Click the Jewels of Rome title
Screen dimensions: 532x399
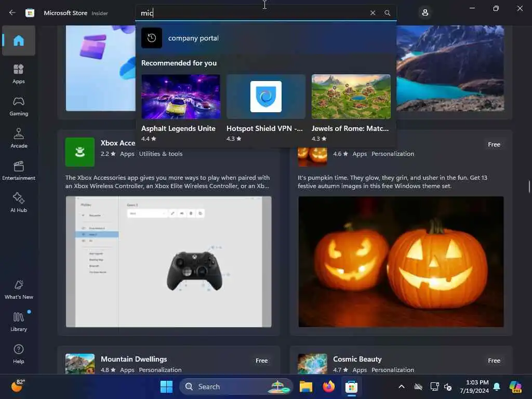coord(350,129)
